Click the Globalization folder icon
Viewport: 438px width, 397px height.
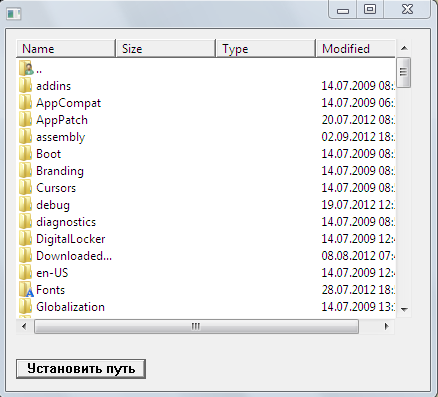tap(25, 307)
